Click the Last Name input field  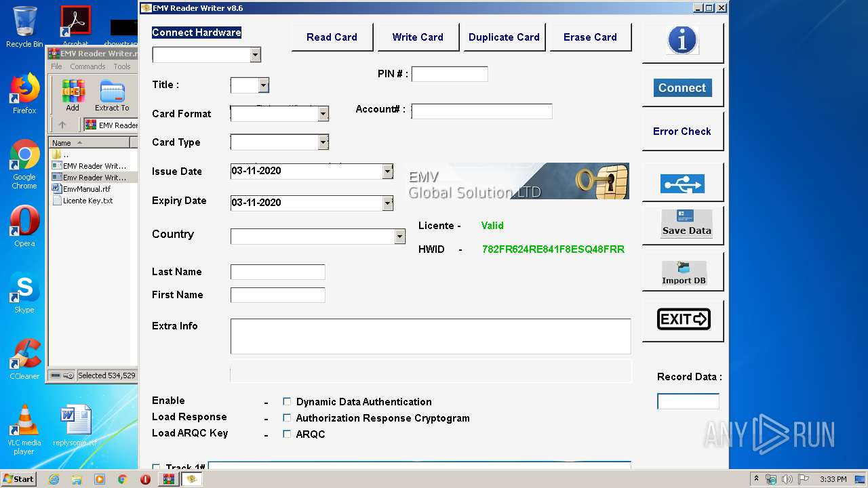pos(277,272)
